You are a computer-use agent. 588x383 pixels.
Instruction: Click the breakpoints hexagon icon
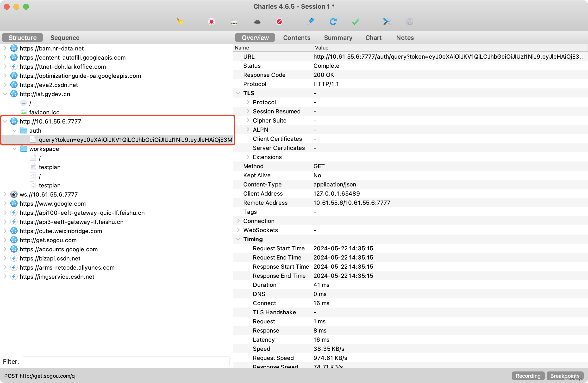coord(279,22)
